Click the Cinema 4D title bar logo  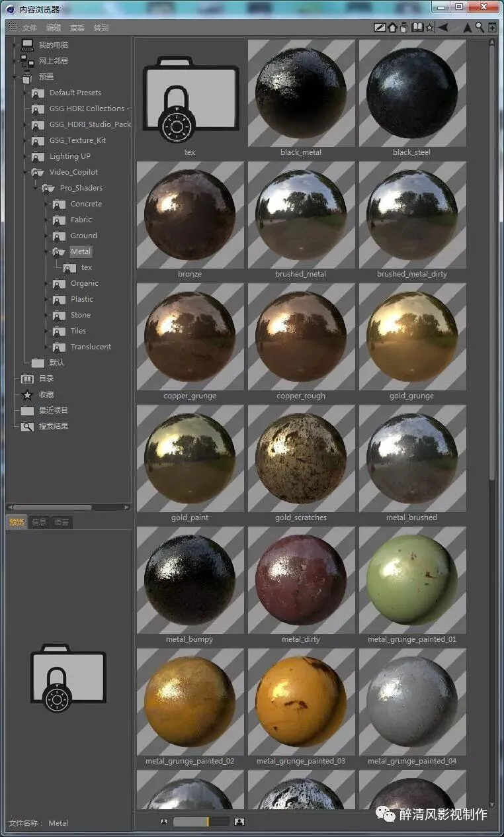tap(10, 9)
